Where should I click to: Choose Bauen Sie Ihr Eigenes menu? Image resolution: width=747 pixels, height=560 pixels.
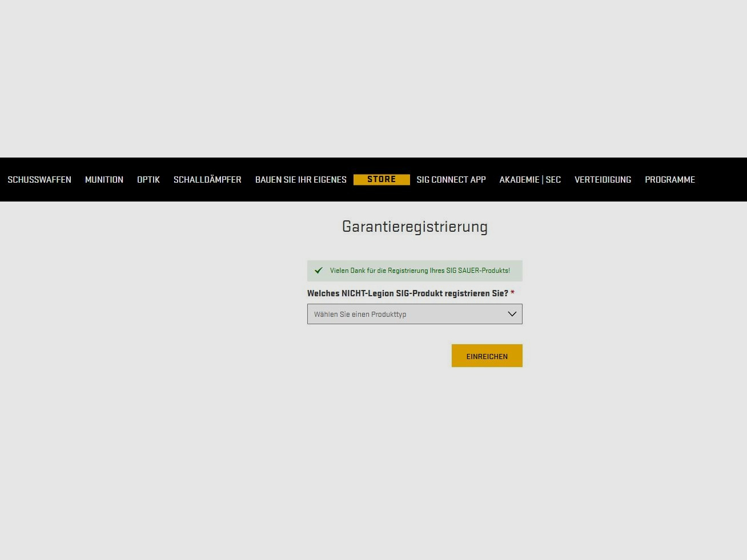click(301, 180)
